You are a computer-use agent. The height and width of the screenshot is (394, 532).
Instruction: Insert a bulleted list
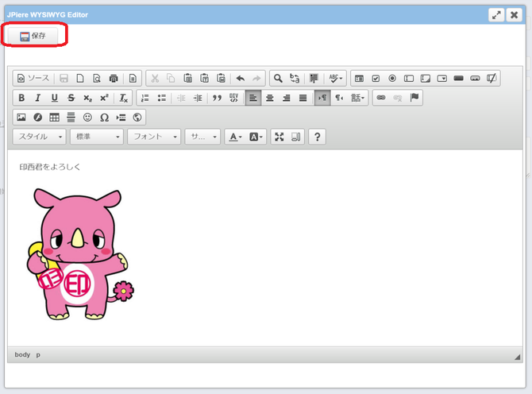click(x=162, y=98)
